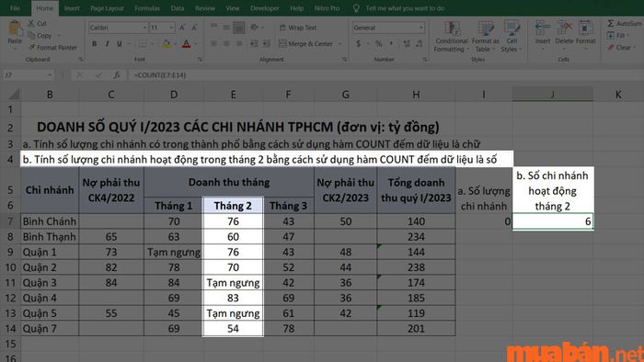Screen dimensions: 644x362
Task: Open Font settings dialog launcher
Action: [x=200, y=60]
